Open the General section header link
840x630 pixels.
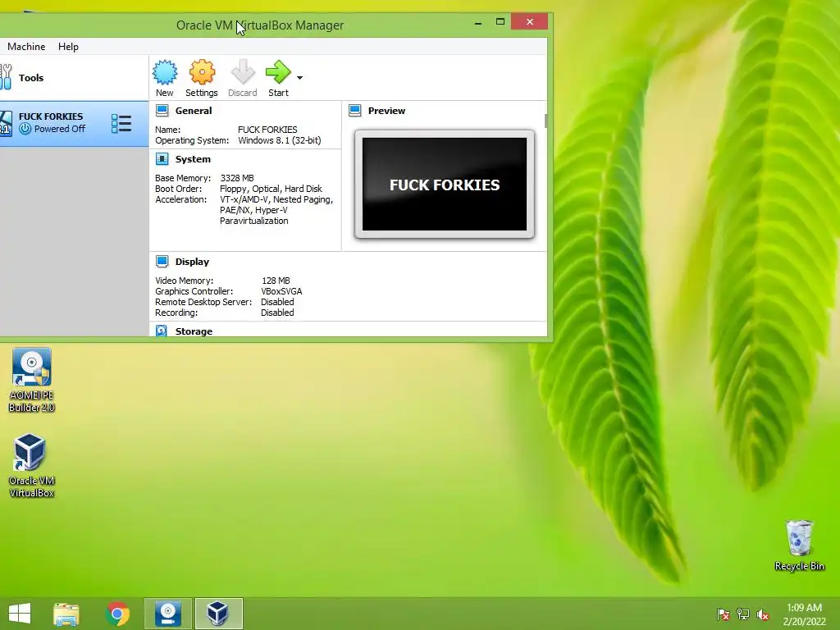tap(194, 111)
